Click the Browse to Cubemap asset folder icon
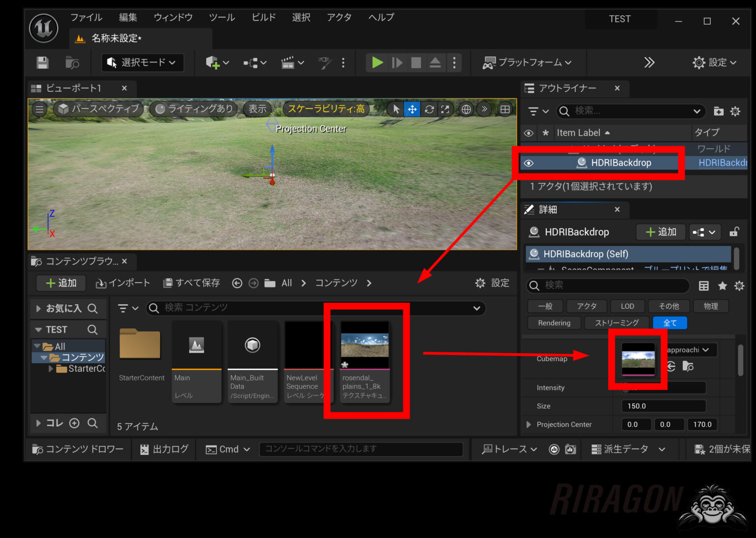This screenshot has height=538, width=756. (x=688, y=366)
